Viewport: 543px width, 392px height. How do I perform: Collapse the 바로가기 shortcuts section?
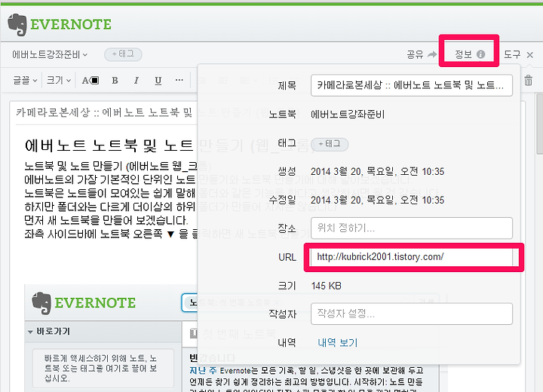pos(30,332)
